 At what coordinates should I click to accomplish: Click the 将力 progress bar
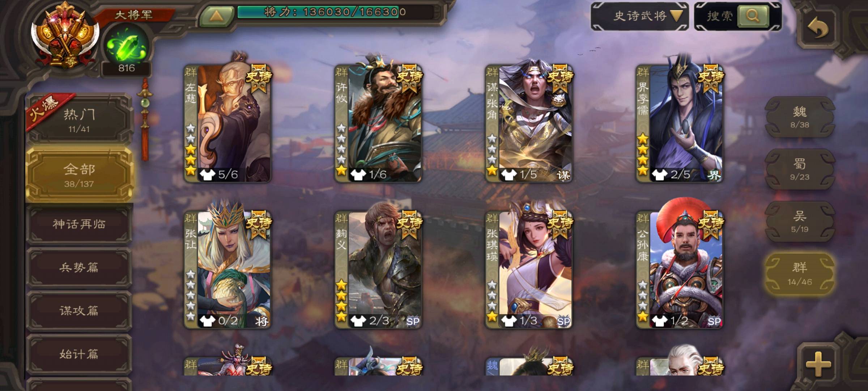pyautogui.click(x=335, y=12)
